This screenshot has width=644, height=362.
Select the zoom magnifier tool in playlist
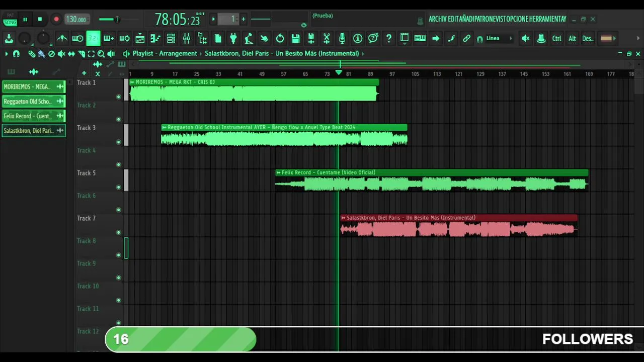pos(101,54)
